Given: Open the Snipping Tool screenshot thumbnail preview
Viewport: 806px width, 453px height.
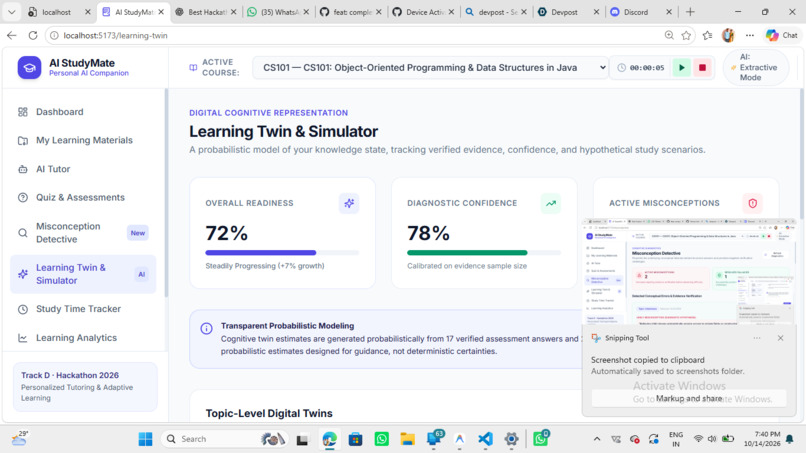Looking at the screenshot, I should (x=689, y=272).
